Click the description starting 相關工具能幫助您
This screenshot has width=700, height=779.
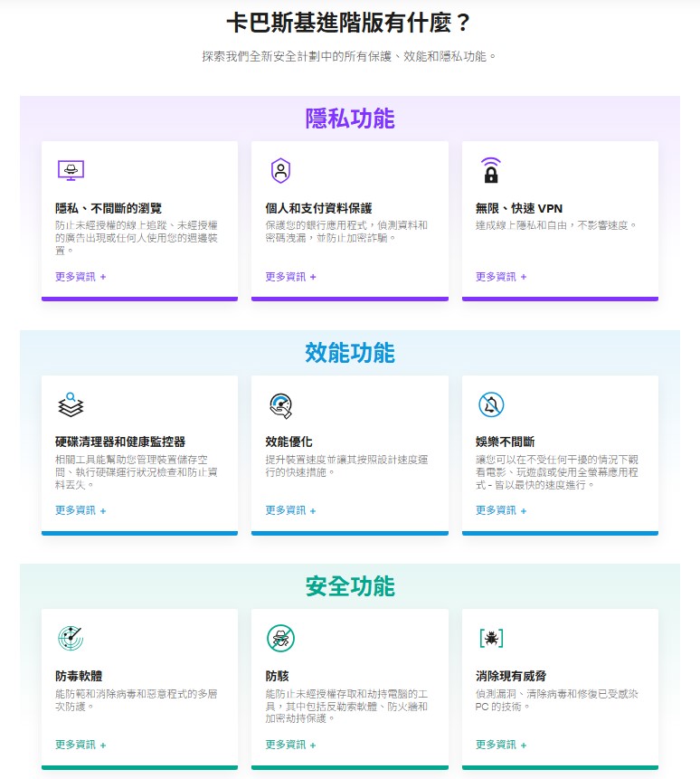point(136,472)
